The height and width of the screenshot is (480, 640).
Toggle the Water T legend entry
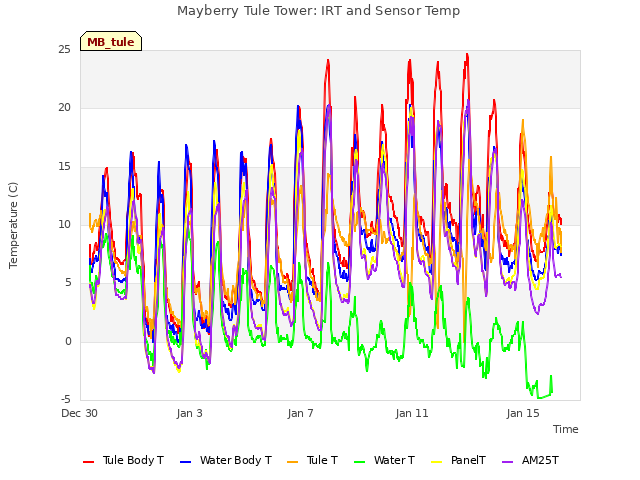pos(384,460)
